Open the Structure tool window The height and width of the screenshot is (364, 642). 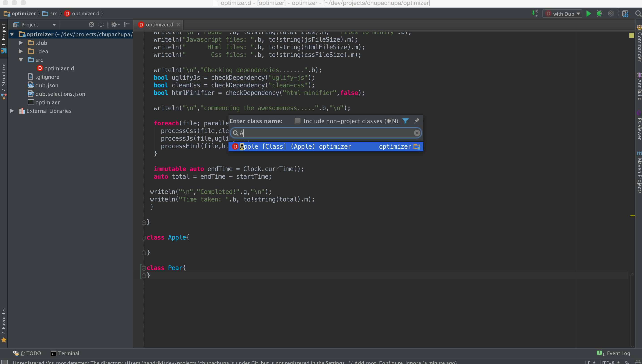(x=4, y=81)
